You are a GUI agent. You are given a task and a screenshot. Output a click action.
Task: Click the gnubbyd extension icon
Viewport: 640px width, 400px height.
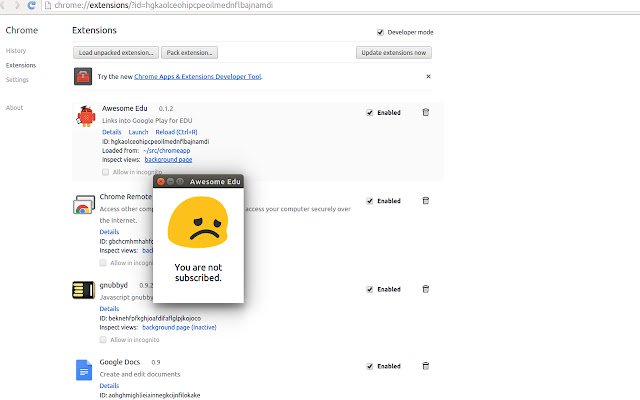click(83, 290)
